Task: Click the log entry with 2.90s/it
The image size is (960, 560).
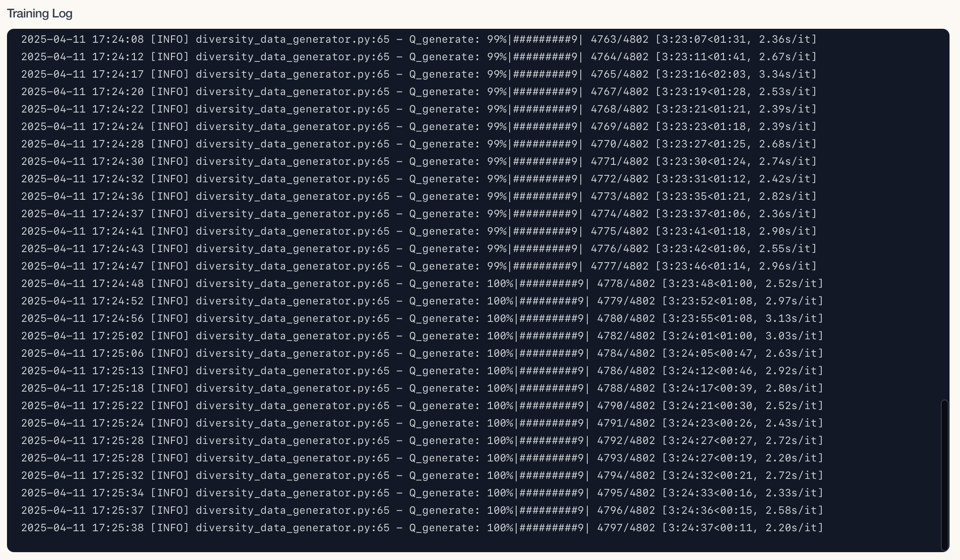Action: click(419, 231)
